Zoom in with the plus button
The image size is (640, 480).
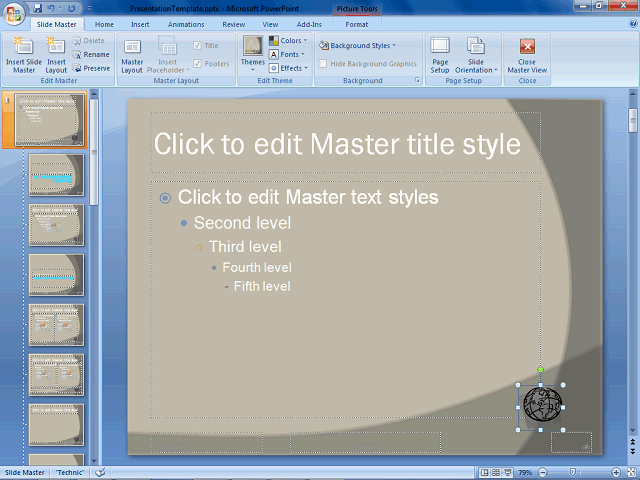point(616,473)
